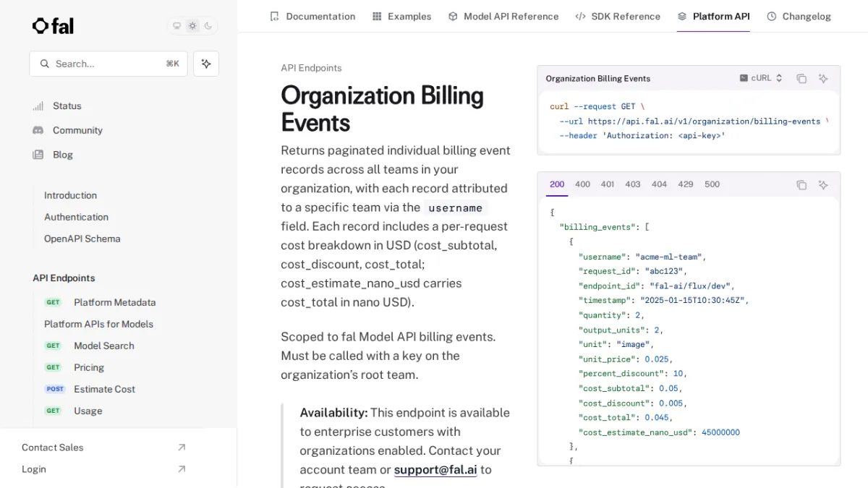Switch to dark theme moon icon
868x488 pixels.
coord(208,26)
